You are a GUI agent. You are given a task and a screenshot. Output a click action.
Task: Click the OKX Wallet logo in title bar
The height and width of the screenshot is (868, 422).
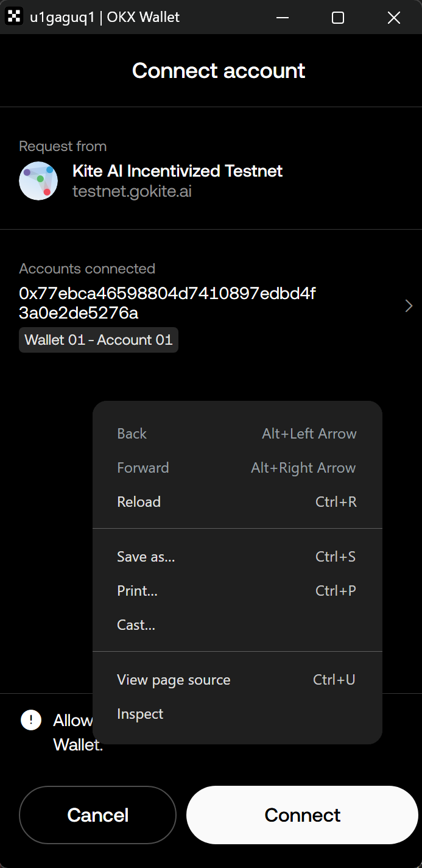pyautogui.click(x=13, y=17)
